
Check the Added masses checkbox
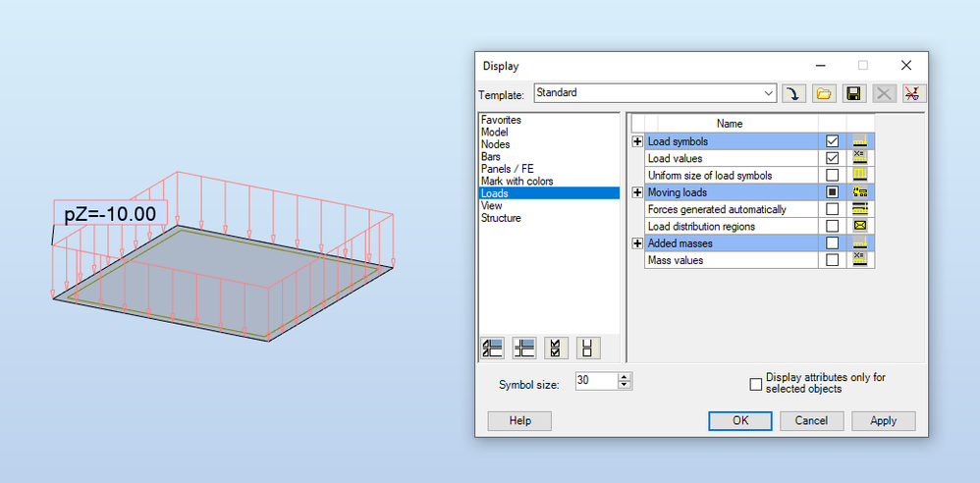tap(832, 242)
